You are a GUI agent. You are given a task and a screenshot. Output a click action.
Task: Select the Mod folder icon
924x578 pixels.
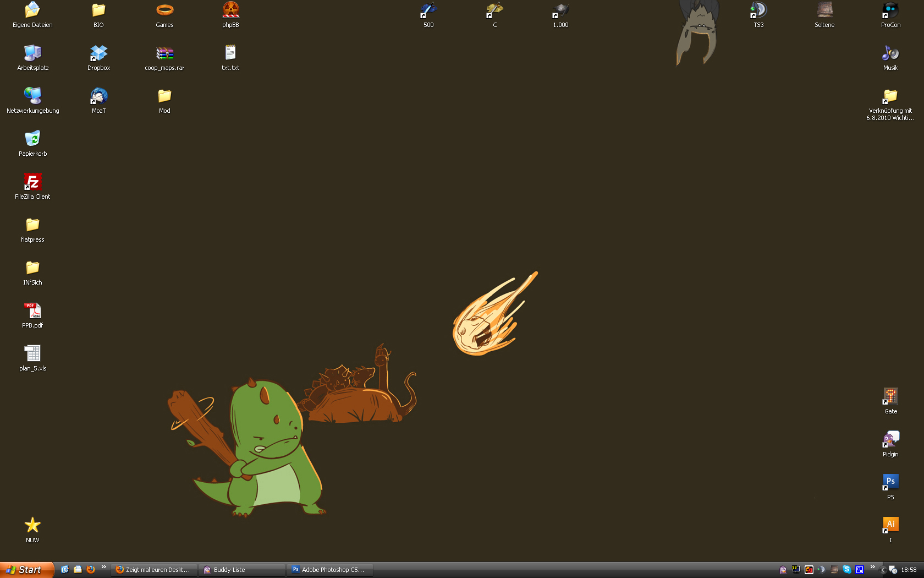coord(164,96)
